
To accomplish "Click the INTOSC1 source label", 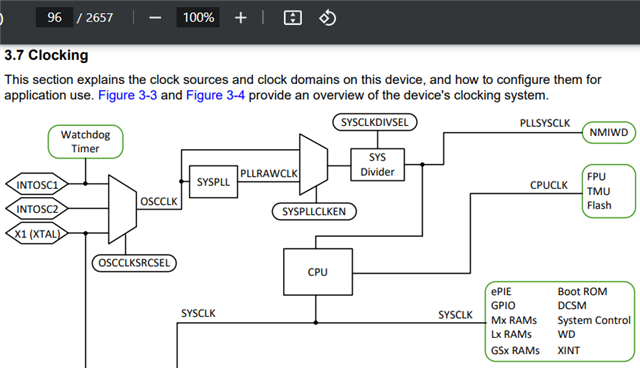I will 37,185.
